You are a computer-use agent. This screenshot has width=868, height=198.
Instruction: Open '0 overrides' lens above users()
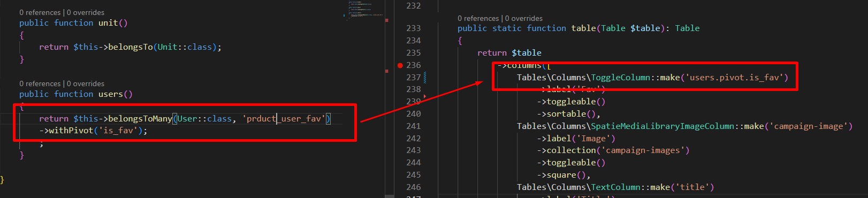pyautogui.click(x=86, y=83)
